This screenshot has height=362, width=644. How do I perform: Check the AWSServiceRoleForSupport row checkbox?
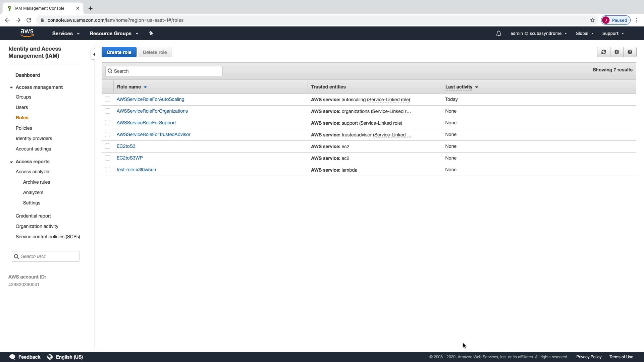point(108,123)
